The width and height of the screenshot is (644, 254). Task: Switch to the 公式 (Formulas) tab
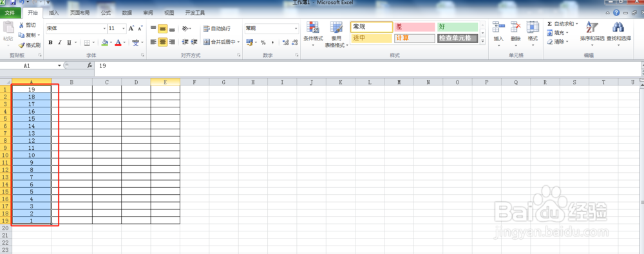click(106, 13)
